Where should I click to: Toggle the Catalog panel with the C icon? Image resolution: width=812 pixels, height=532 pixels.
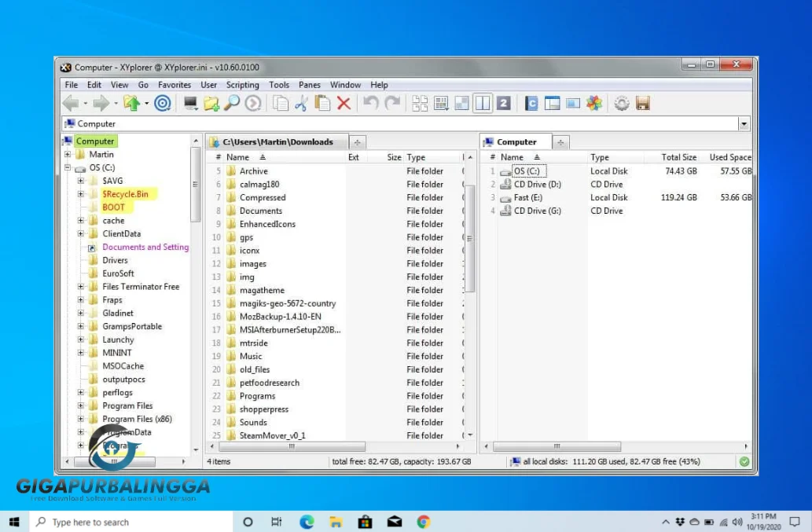[x=531, y=102]
